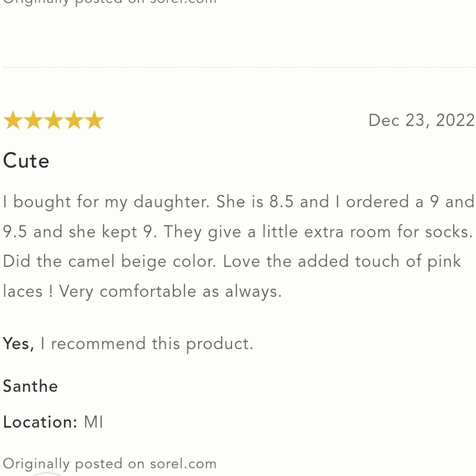
Task: Click the "I recommend this product." text
Action: click(x=147, y=344)
